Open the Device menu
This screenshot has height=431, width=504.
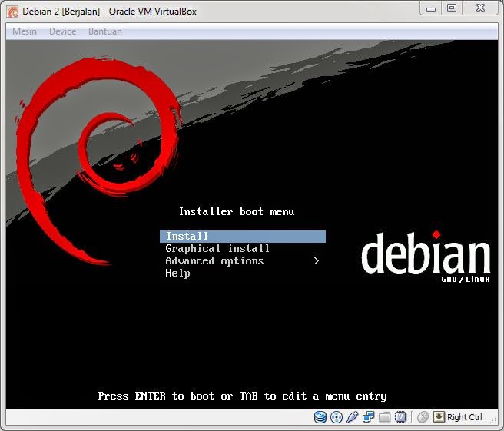(x=63, y=31)
